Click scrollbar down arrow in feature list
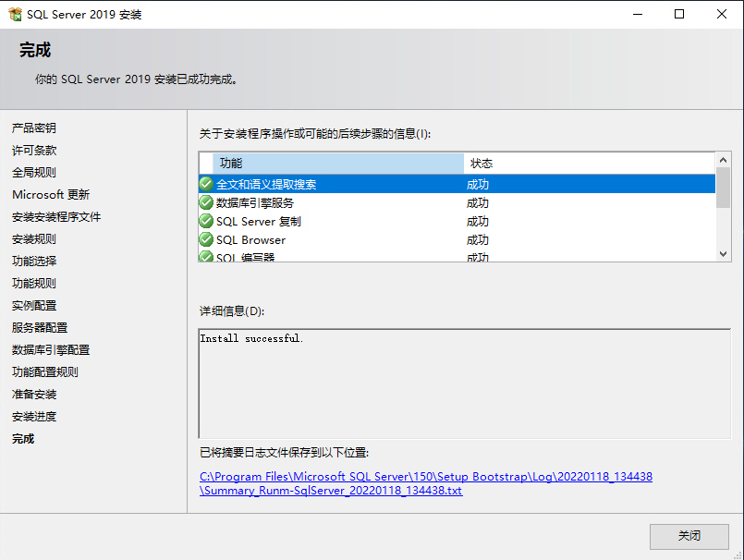The image size is (744, 560). click(x=723, y=254)
